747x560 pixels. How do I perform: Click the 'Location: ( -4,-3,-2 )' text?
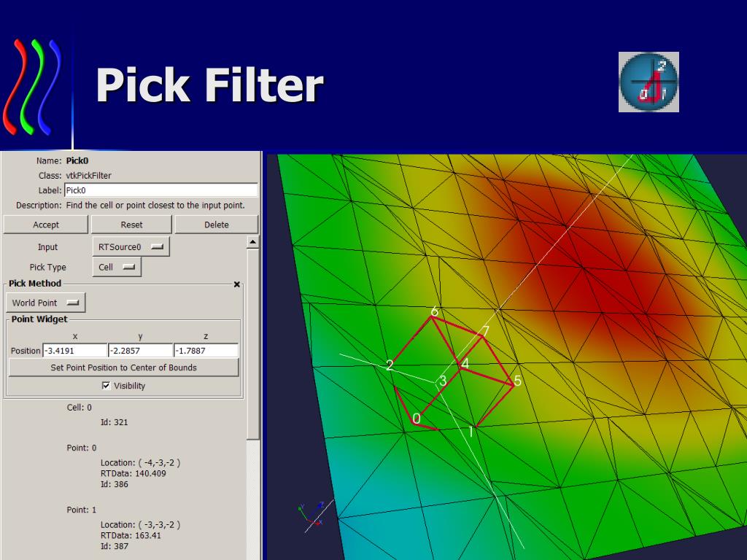[140, 462]
